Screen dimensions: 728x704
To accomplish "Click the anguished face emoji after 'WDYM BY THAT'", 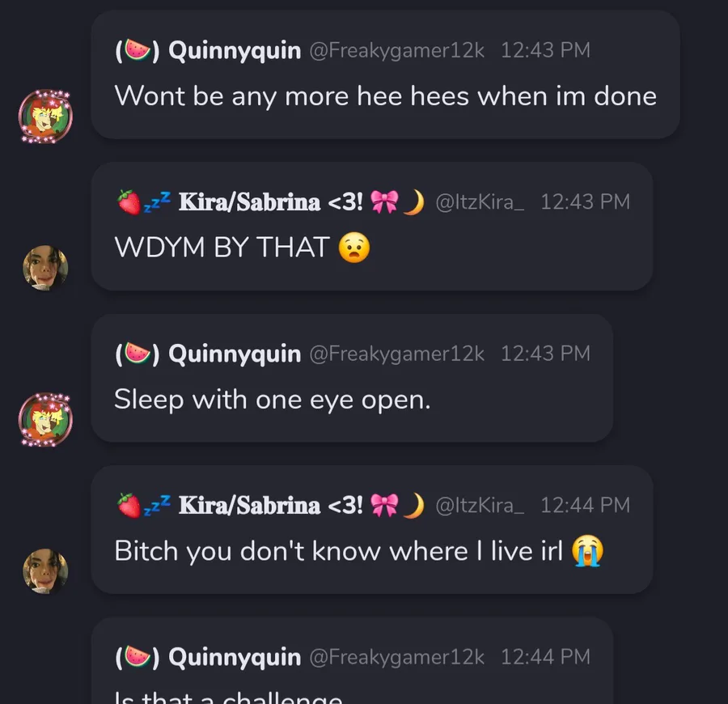I will (354, 247).
